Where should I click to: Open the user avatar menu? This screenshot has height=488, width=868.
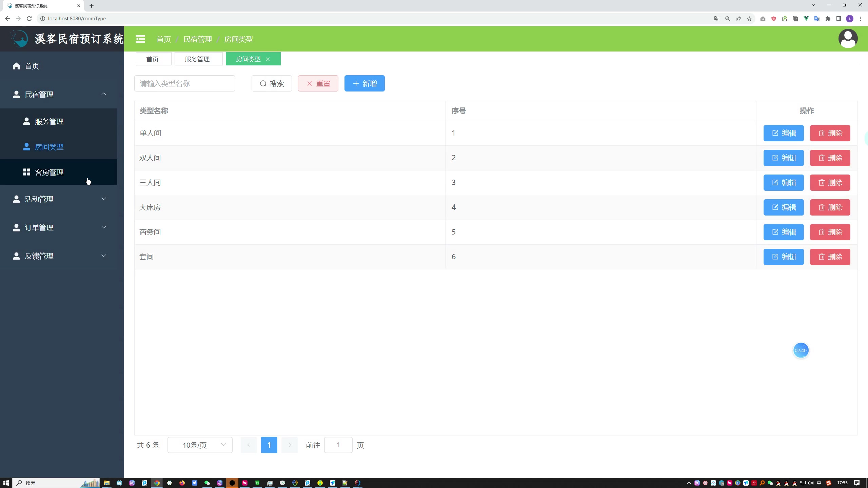[x=848, y=39]
